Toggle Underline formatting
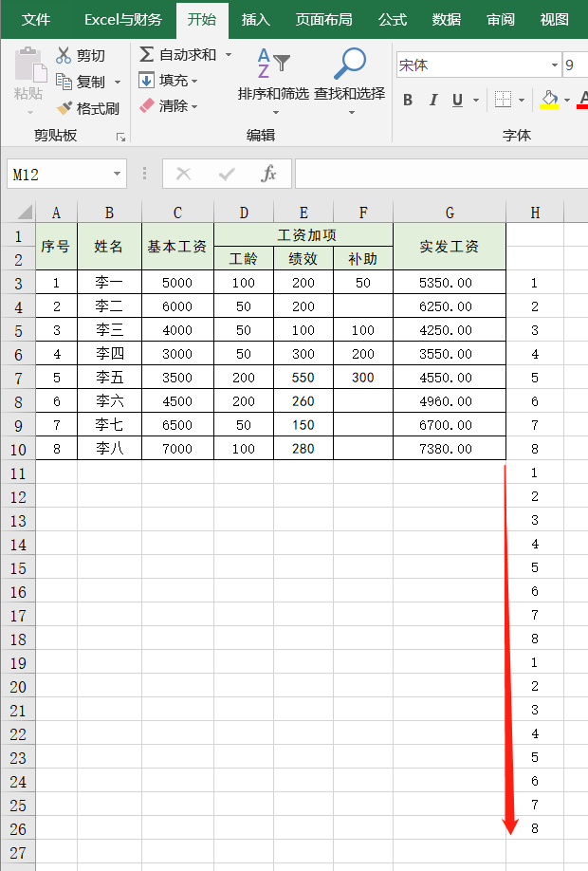The image size is (588, 871). 458,101
